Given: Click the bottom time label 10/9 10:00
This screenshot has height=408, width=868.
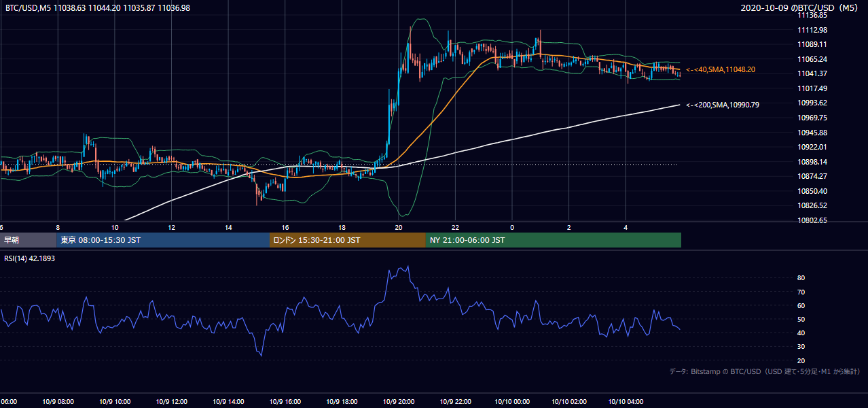Looking at the screenshot, I should (115, 402).
